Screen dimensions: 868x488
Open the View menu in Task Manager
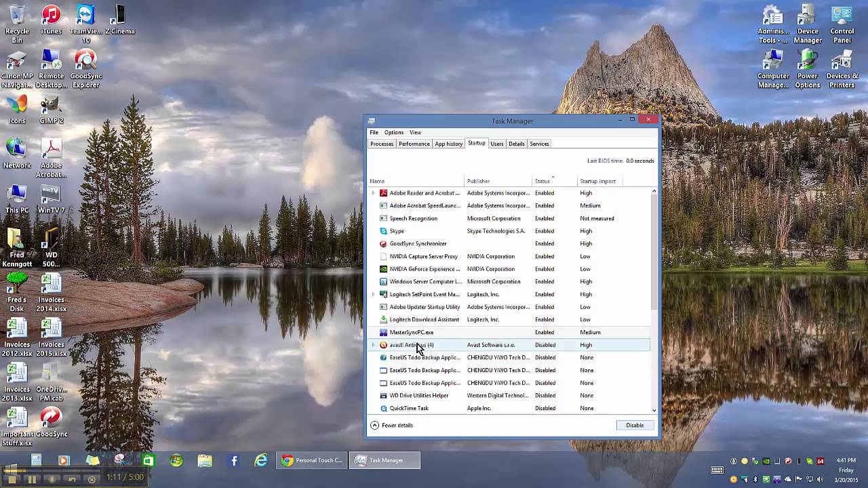coord(415,132)
